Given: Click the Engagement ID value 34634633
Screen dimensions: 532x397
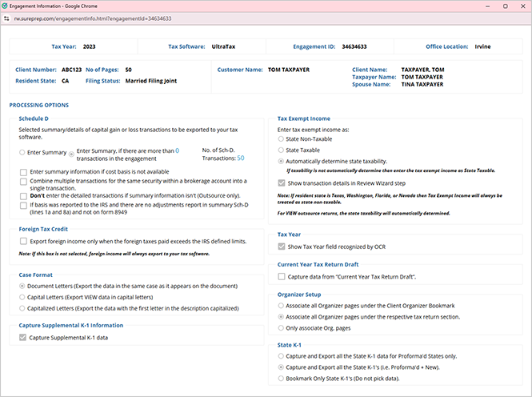Looking at the screenshot, I should 354,47.
